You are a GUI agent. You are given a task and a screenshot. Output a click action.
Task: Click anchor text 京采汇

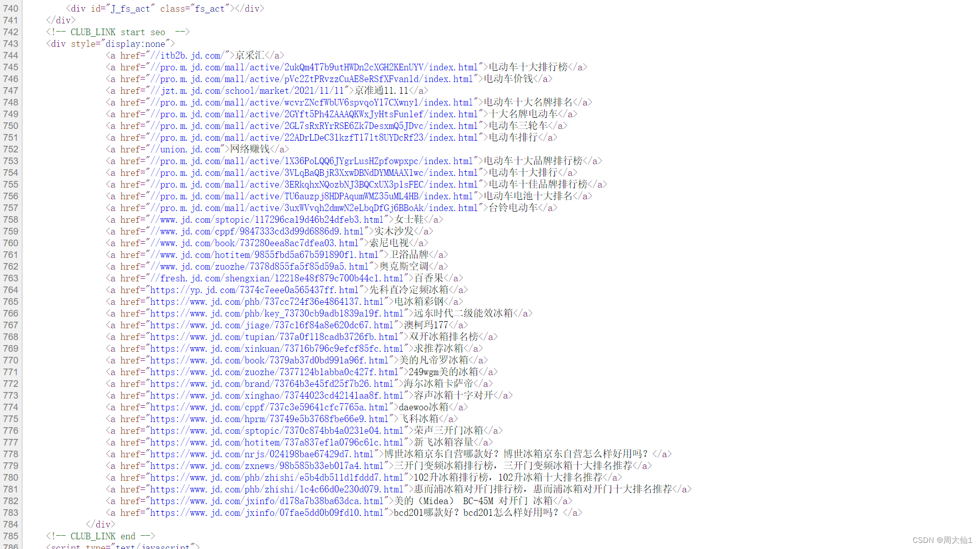click(250, 56)
